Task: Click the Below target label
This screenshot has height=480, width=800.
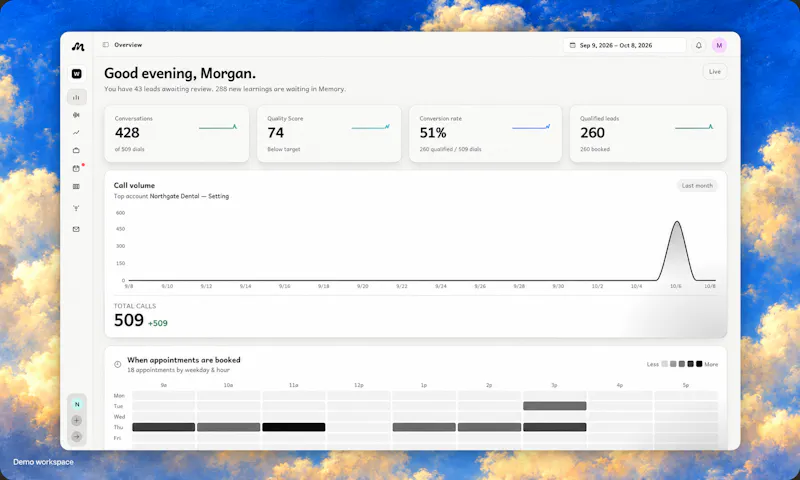Action: (284, 149)
